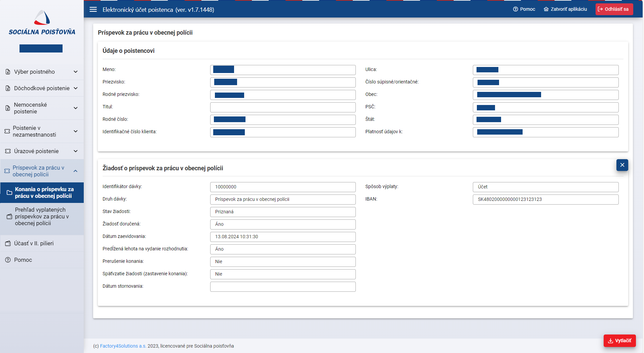Viewport: 644px width, 353px height.
Task: Click the Účasť v II. pilieri wallet icon
Action: pos(8,243)
